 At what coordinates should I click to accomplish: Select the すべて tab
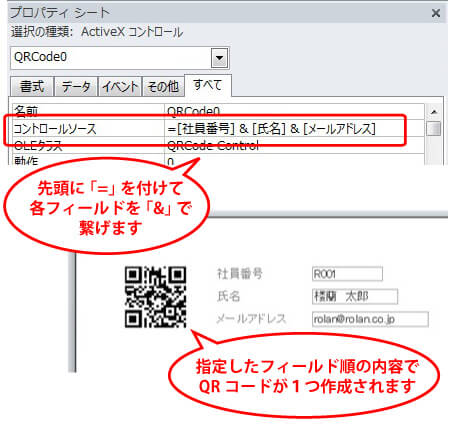208,85
